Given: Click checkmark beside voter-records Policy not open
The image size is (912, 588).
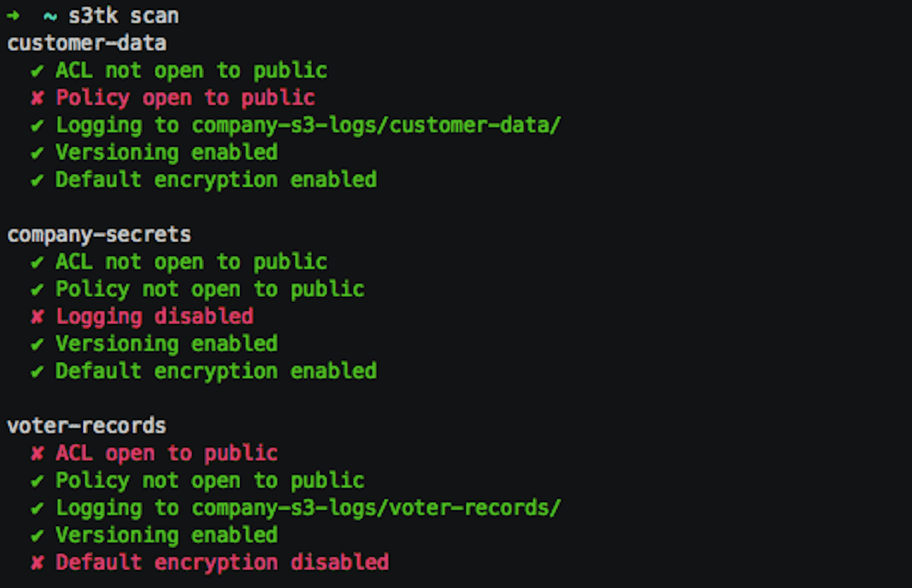Looking at the screenshot, I should (37, 481).
